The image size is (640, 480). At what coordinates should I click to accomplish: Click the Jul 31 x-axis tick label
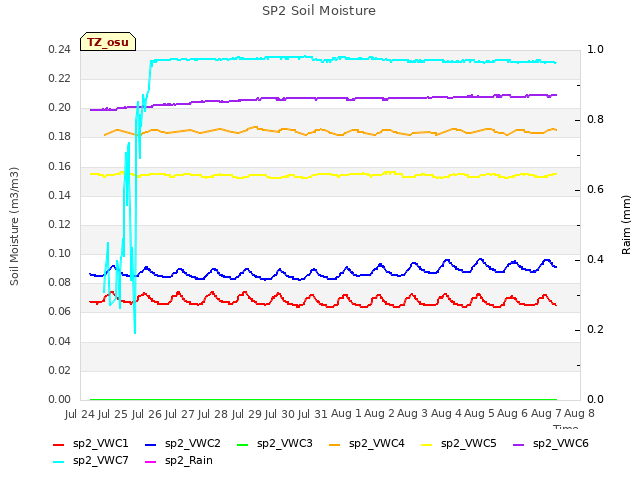[x=314, y=414]
